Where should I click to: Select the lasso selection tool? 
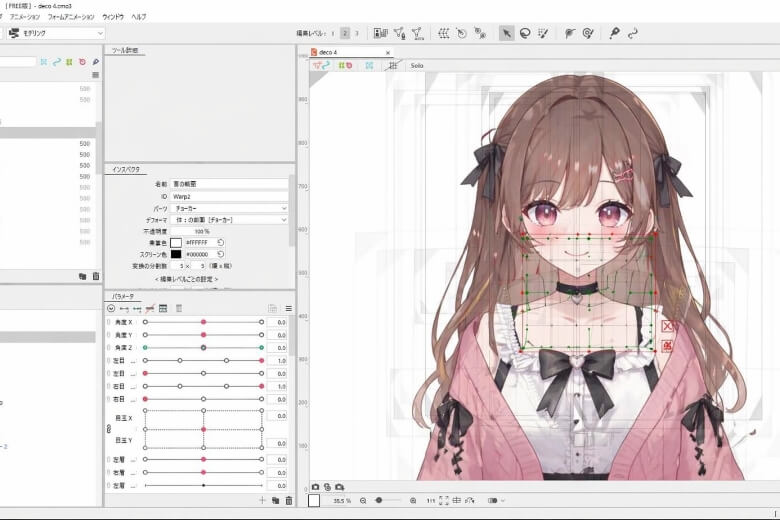[x=525, y=33]
